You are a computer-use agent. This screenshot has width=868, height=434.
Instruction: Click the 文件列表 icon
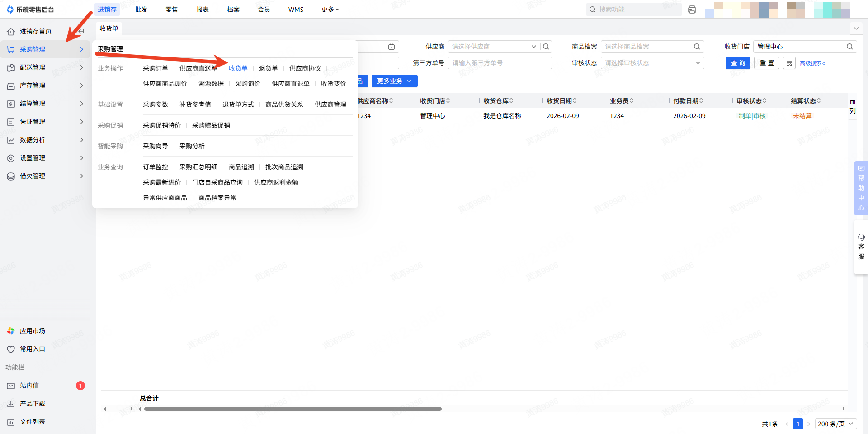pyautogui.click(x=11, y=422)
